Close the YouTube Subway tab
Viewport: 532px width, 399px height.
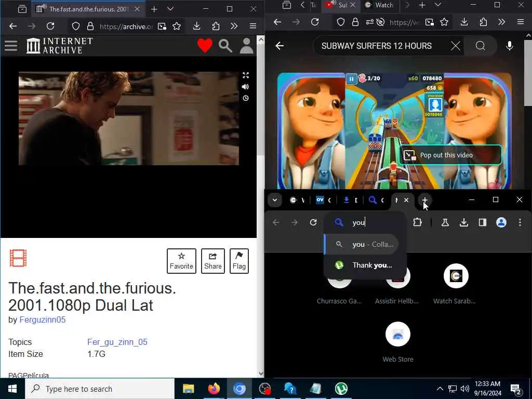point(353,5)
